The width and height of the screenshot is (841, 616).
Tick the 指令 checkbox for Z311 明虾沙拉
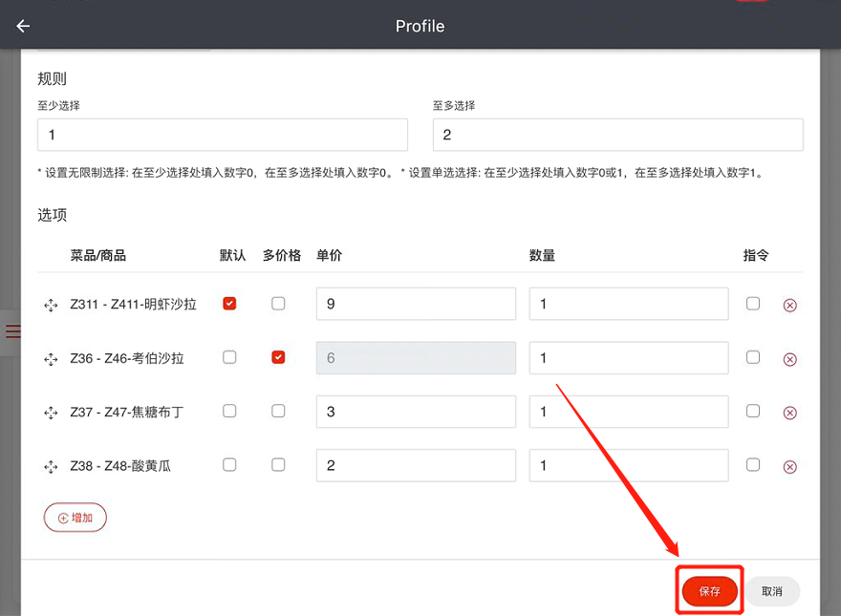(x=753, y=304)
